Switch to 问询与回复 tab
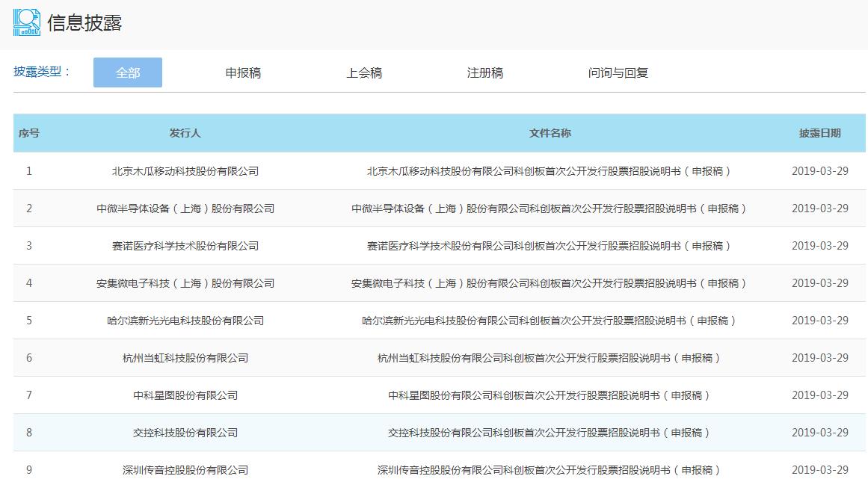868x482 pixels. [618, 72]
